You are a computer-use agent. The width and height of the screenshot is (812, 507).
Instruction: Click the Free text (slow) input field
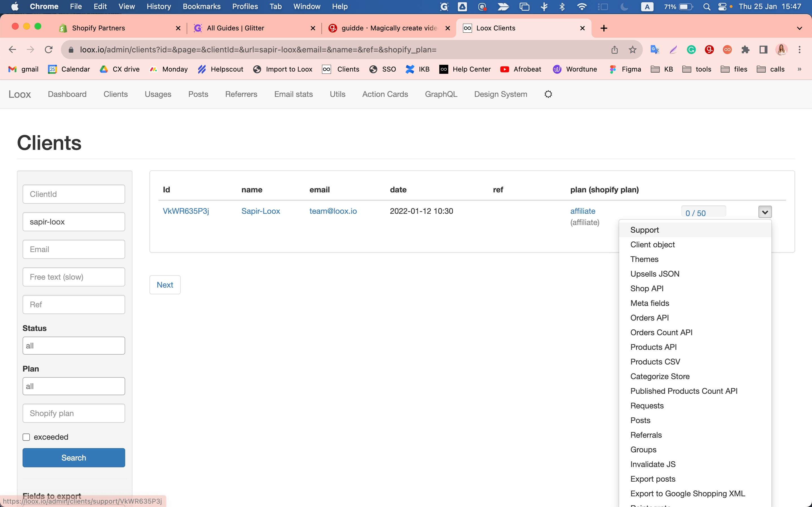[x=74, y=277]
